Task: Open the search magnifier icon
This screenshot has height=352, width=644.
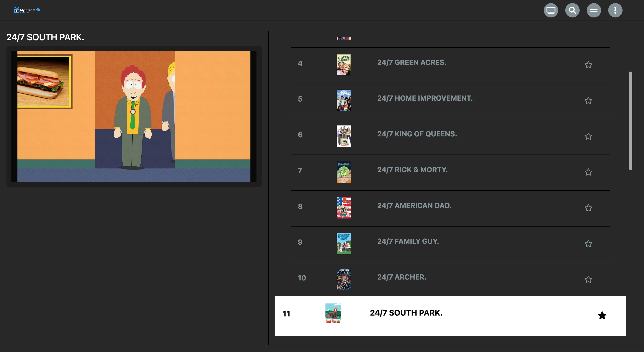Action: pyautogui.click(x=572, y=10)
